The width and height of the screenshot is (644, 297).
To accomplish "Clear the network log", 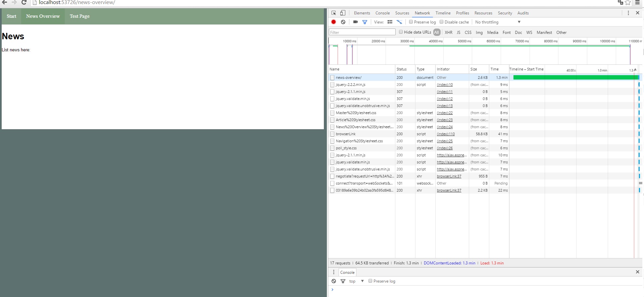I will 343,22.
